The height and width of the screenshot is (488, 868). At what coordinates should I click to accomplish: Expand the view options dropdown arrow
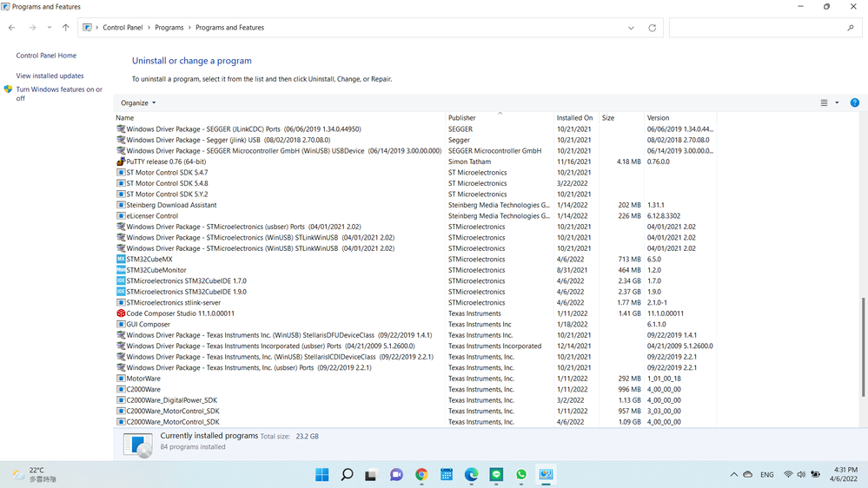(837, 102)
